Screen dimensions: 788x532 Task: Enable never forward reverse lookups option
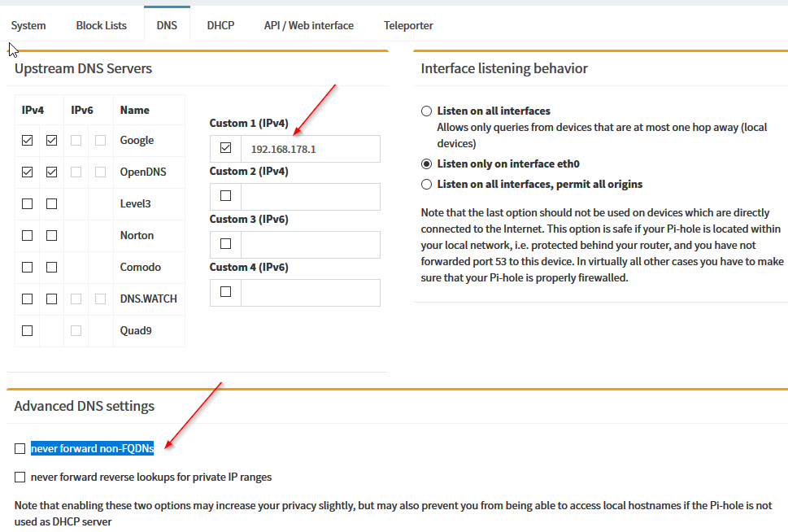click(20, 477)
